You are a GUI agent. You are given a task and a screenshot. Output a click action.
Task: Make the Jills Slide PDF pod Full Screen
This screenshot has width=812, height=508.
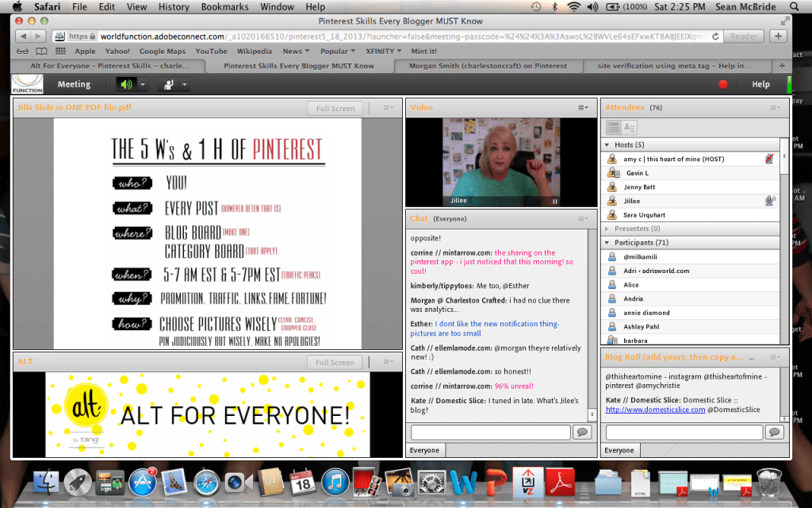tap(335, 108)
